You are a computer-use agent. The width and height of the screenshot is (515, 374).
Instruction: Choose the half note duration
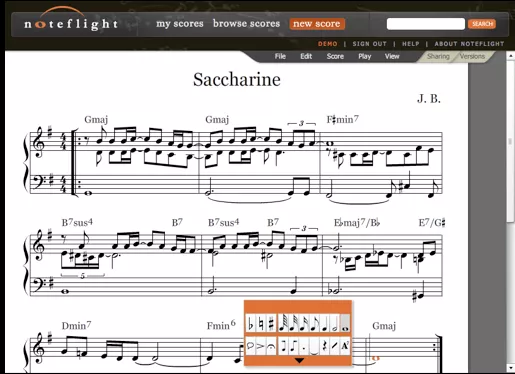coord(335,323)
